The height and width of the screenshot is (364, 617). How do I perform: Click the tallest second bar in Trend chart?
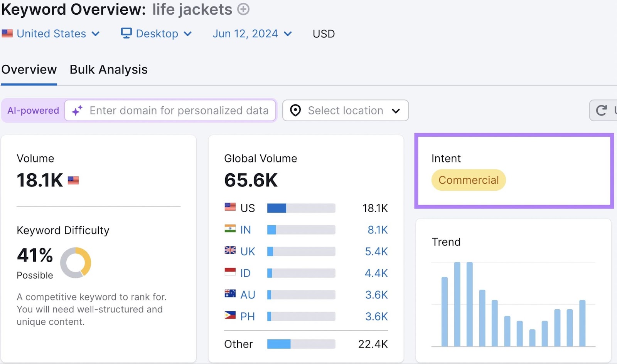click(x=457, y=304)
